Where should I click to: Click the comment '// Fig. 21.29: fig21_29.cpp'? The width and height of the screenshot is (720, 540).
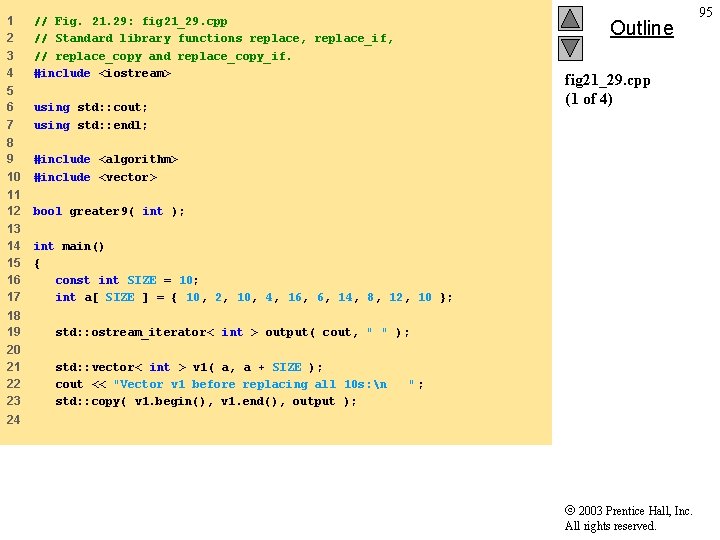pos(130,22)
